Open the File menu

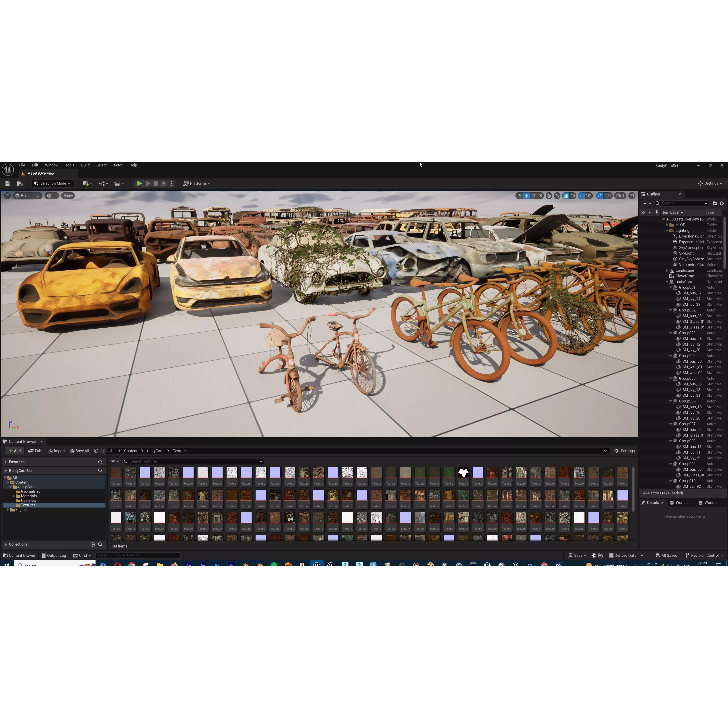click(x=22, y=165)
